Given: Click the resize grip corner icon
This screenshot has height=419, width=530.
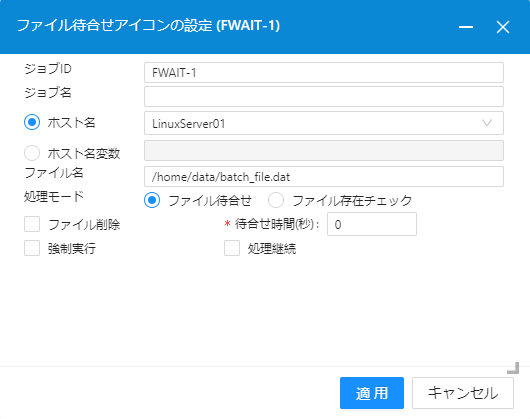Looking at the screenshot, I should [513, 368].
